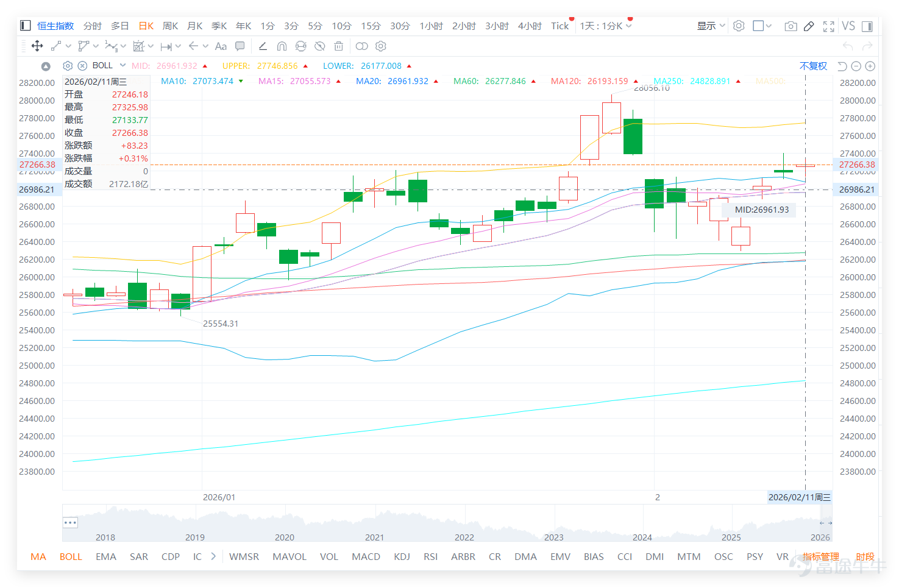The image size is (899, 588).
Task: Select the chart measurement ruler tool
Action: (x=139, y=46)
